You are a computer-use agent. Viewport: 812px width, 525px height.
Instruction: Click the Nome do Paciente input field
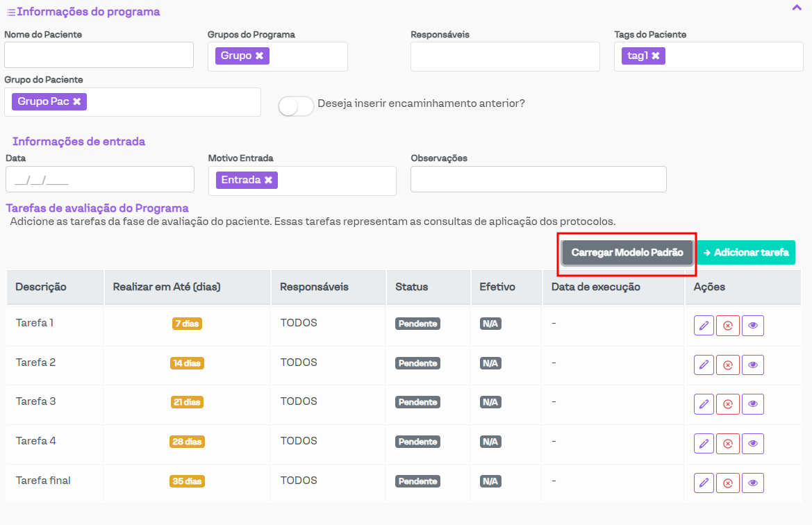pyautogui.click(x=99, y=55)
